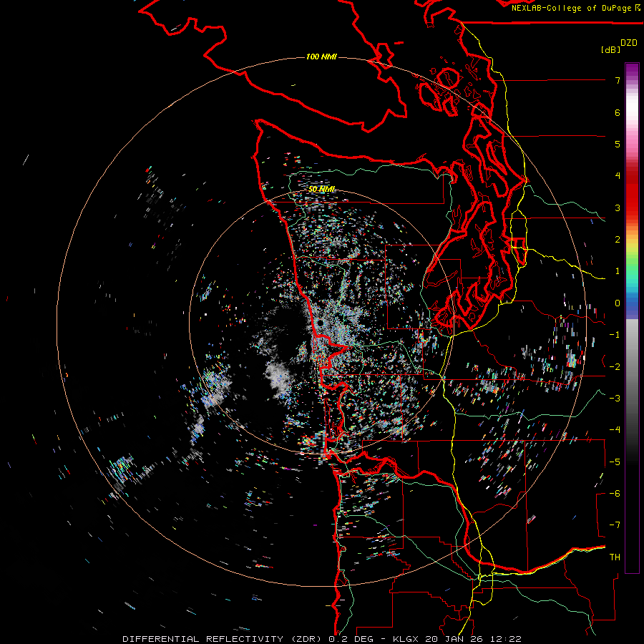Image resolution: width=644 pixels, height=644 pixels.
Task: Click the DIFFERENTIAL REFLECTIVITY (ZDR) caption
Action: 223,639
